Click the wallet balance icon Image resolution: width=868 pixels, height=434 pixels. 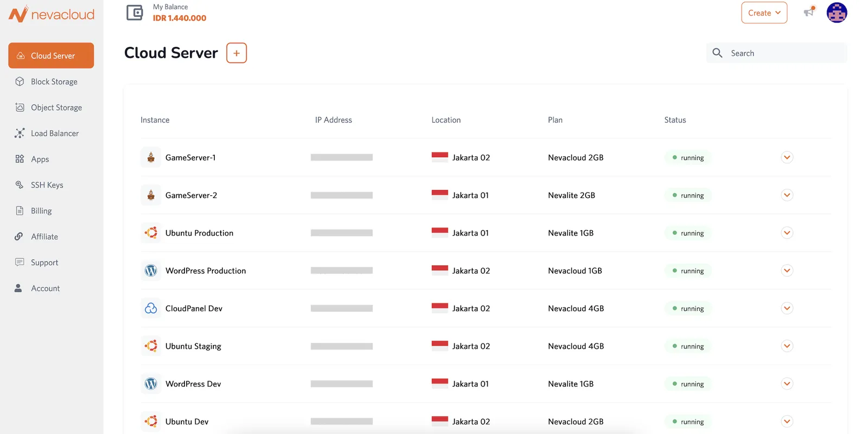tap(135, 12)
